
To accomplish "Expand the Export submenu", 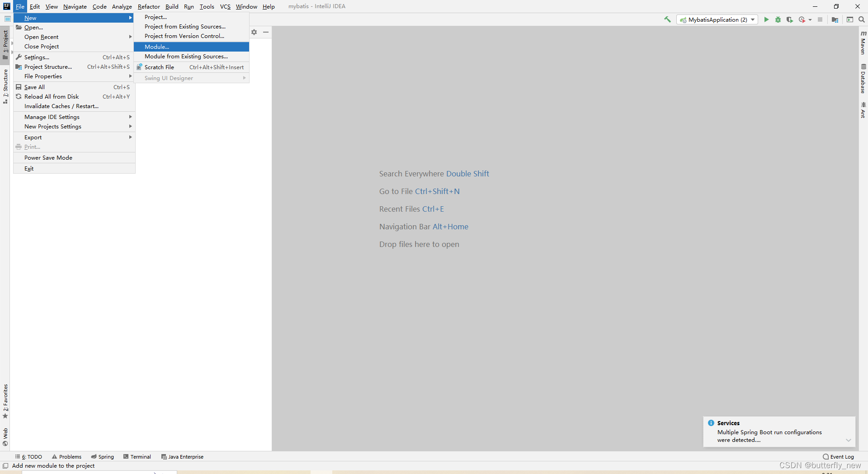I will coord(74,137).
